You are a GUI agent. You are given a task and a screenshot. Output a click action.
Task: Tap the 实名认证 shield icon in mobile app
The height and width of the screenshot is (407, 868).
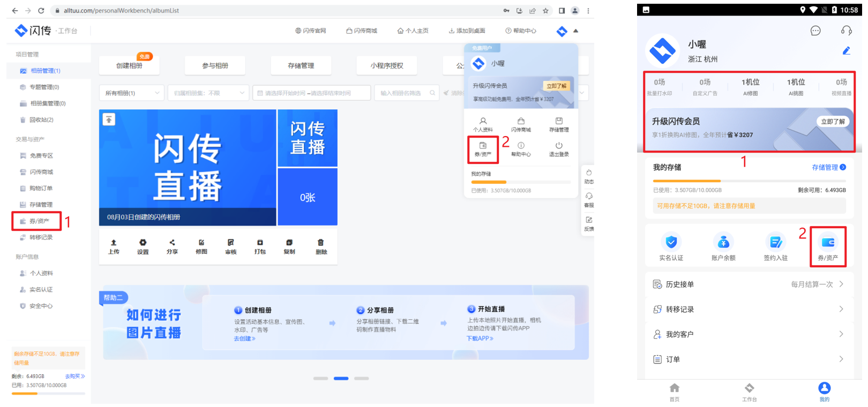[x=671, y=242]
